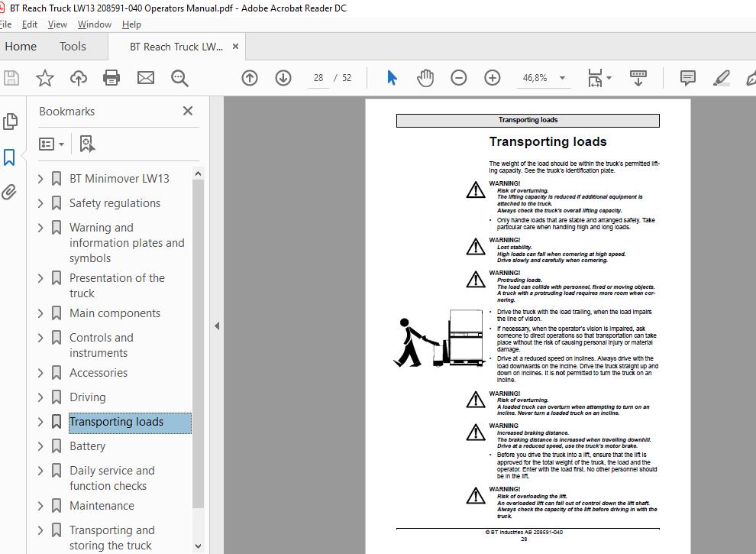The image size is (756, 554).
Task: Expand the Safety regulations bookmark
Action: pyautogui.click(x=40, y=203)
